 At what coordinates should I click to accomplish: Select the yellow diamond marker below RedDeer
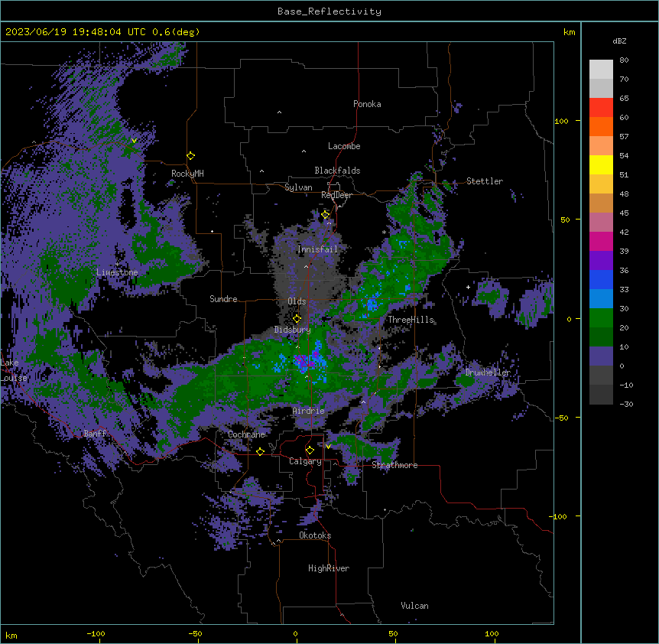point(326,215)
